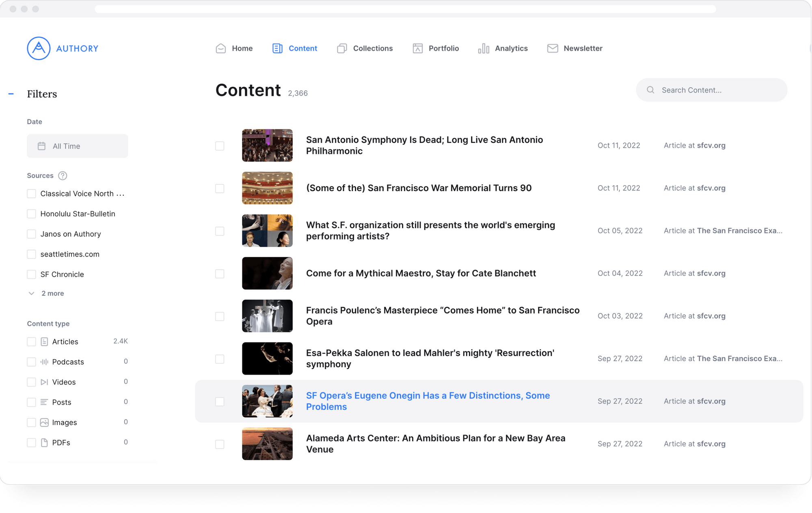
Task: Open the Newsletter navigation icon
Action: pos(552,48)
